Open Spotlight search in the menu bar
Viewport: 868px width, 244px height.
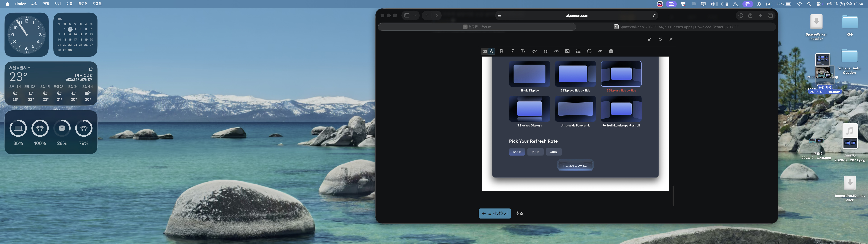pyautogui.click(x=809, y=4)
